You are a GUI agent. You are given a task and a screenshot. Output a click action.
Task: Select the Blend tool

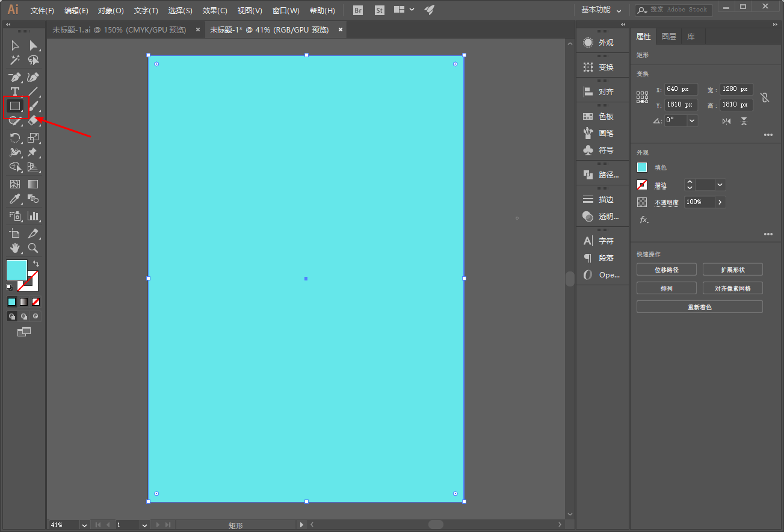34,199
